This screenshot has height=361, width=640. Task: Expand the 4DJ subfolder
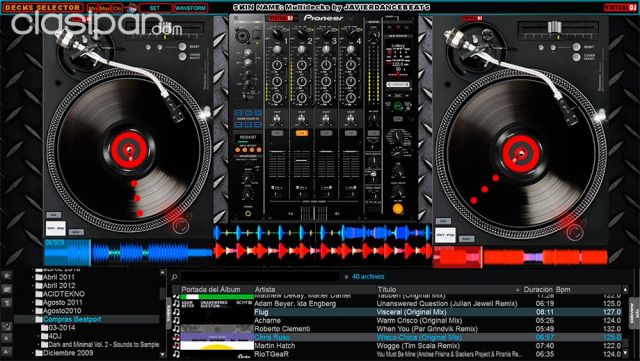pyautogui.click(x=39, y=336)
